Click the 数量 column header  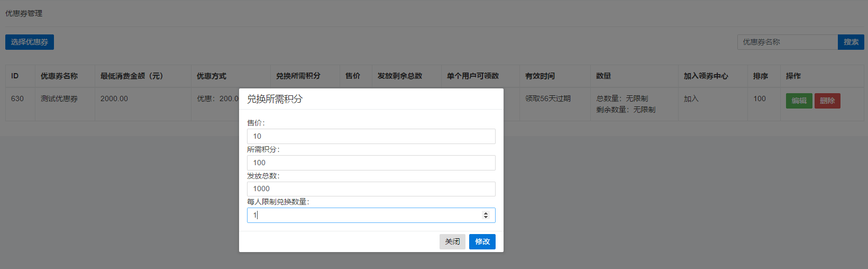pyautogui.click(x=603, y=76)
